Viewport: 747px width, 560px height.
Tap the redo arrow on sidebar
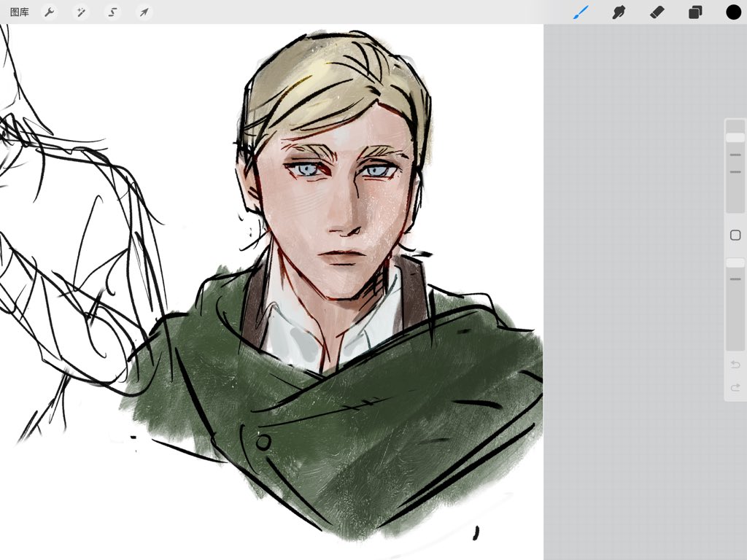tap(735, 388)
